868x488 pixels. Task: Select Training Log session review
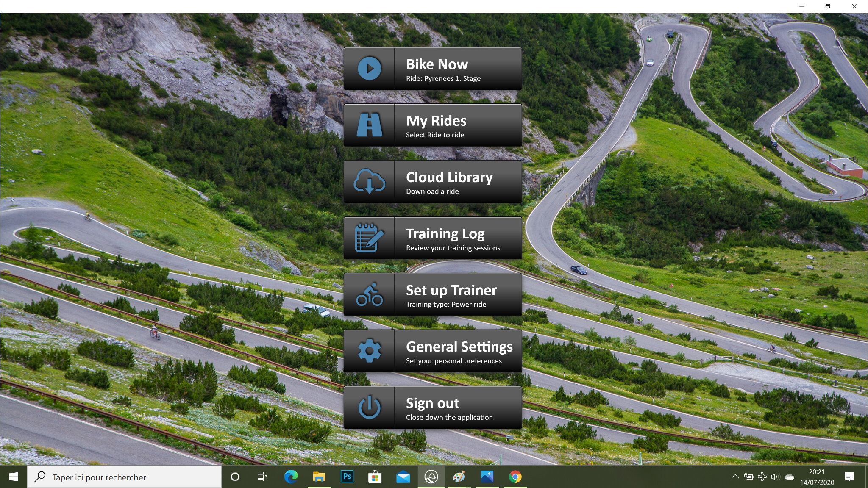(433, 238)
